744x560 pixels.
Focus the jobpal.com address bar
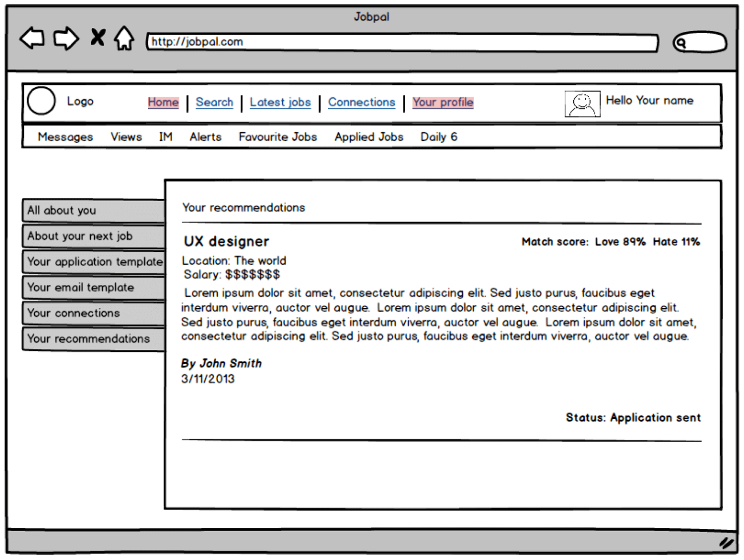click(402, 42)
